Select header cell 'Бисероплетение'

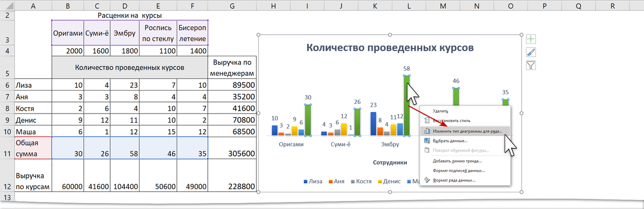click(x=192, y=33)
